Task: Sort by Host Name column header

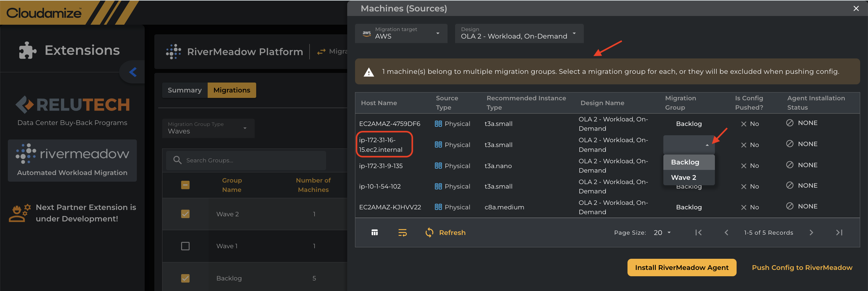Action: point(379,103)
